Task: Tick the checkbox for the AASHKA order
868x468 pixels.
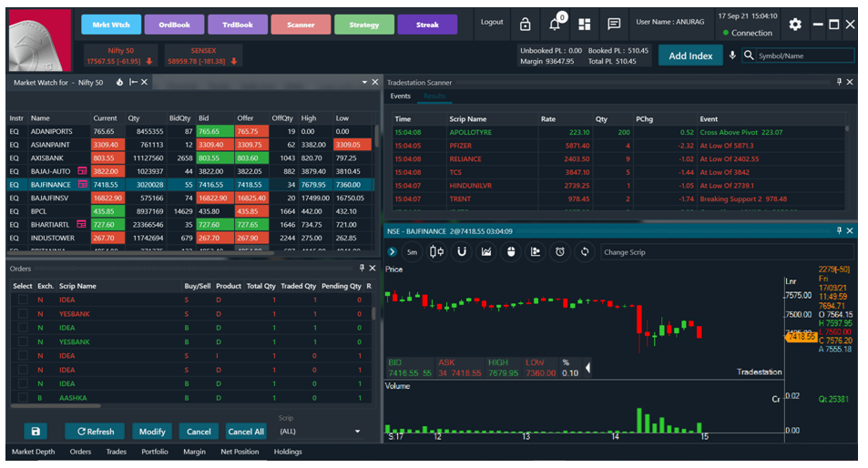Action: [x=23, y=398]
